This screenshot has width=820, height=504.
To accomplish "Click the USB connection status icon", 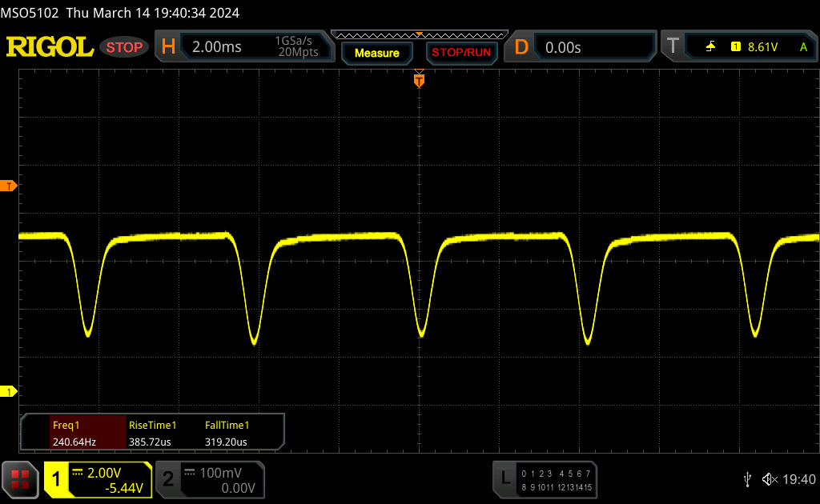I will point(748,479).
